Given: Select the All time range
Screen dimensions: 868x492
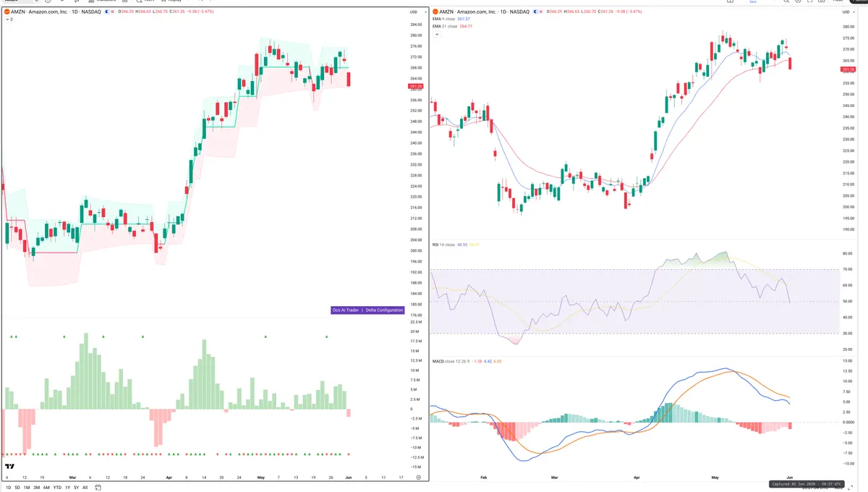Looking at the screenshot, I should coord(85,488).
